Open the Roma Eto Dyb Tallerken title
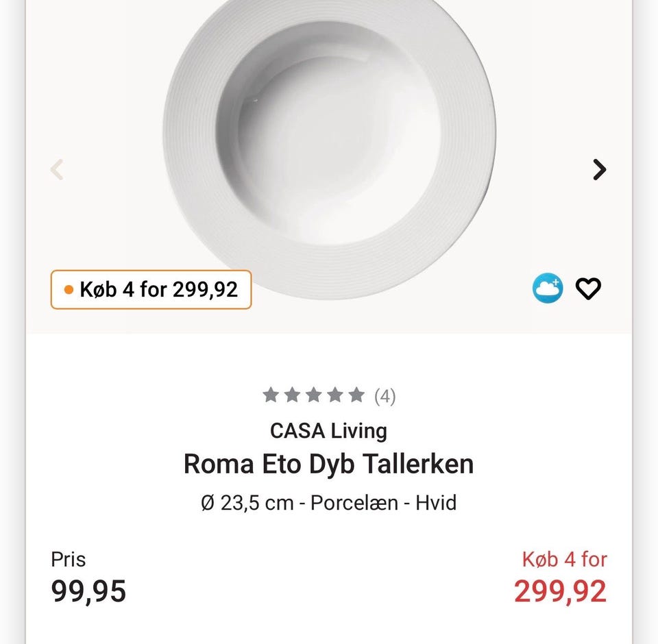The height and width of the screenshot is (644, 658). [x=328, y=464]
